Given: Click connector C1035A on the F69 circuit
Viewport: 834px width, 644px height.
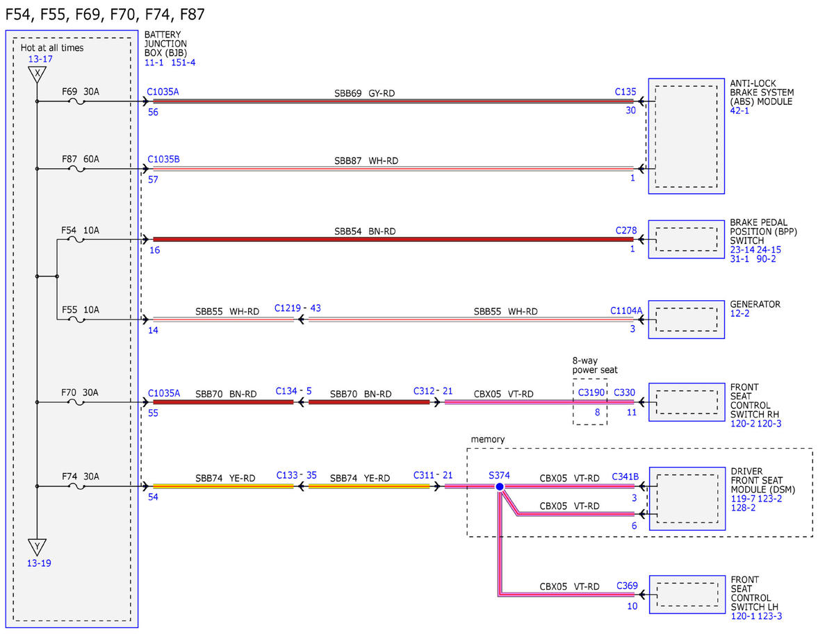Looking at the screenshot, I should (163, 91).
